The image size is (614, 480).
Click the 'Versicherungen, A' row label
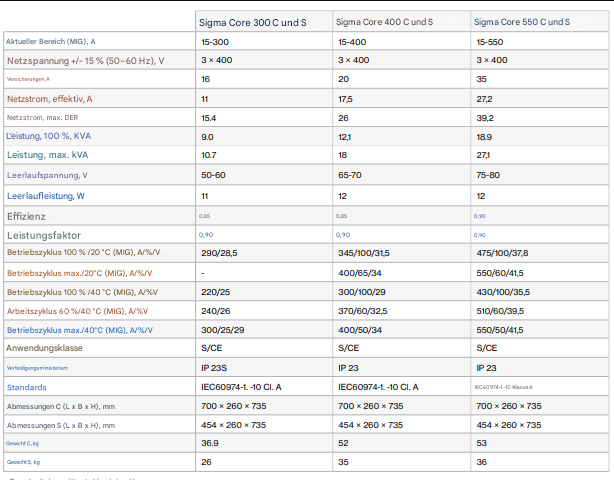tap(28, 79)
